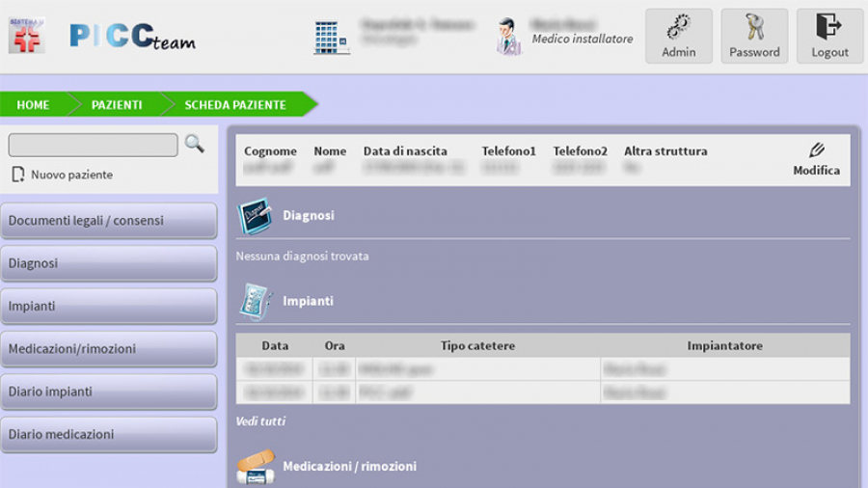Focus the patient search input field
The height and width of the screenshot is (488, 868).
[x=94, y=145]
